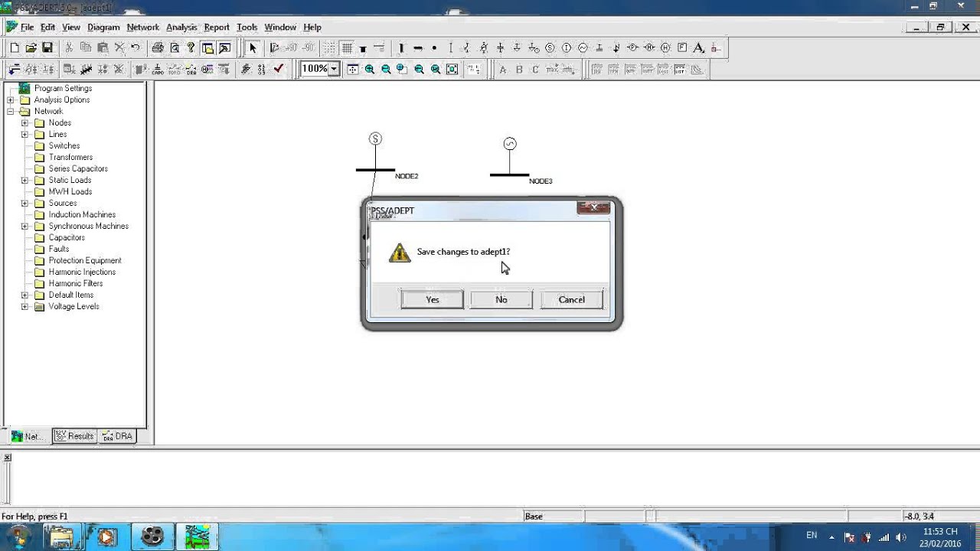980x551 pixels.
Task: Run load flow with the red checkmark icon
Action: (x=279, y=69)
